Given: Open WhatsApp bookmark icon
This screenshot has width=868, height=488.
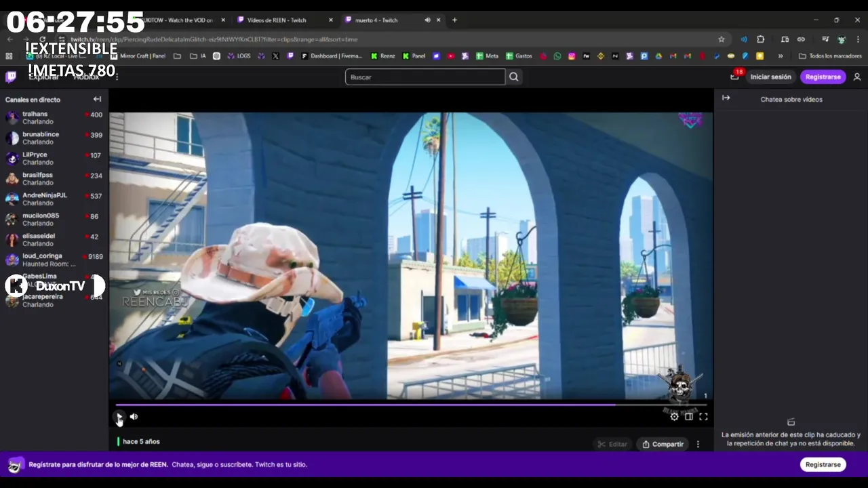Looking at the screenshot, I should coord(557,56).
